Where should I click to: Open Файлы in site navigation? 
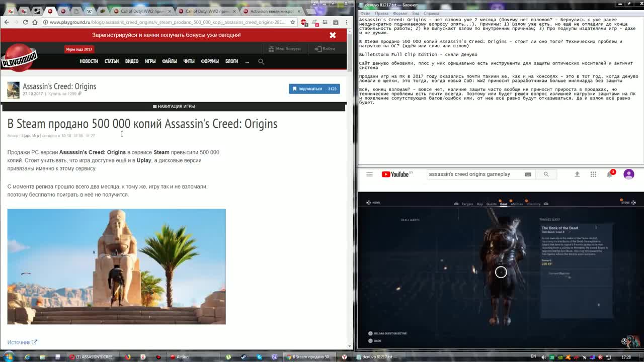coord(170,61)
